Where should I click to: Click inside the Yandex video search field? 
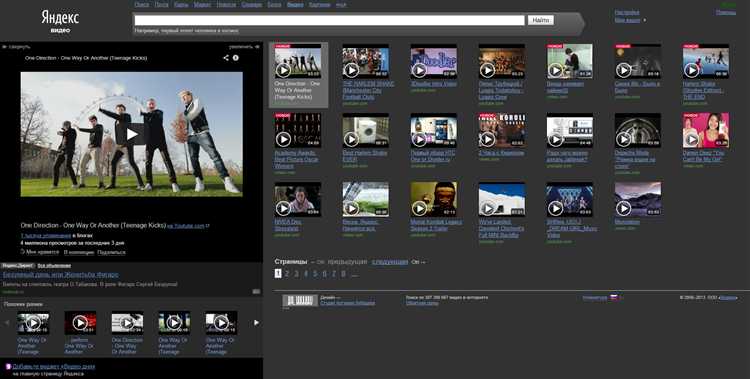pyautogui.click(x=329, y=20)
